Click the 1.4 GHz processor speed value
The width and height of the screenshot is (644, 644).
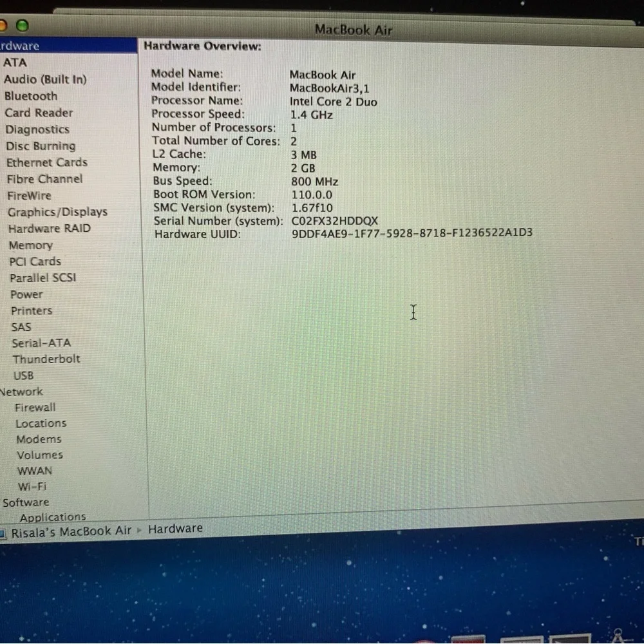coord(311,115)
